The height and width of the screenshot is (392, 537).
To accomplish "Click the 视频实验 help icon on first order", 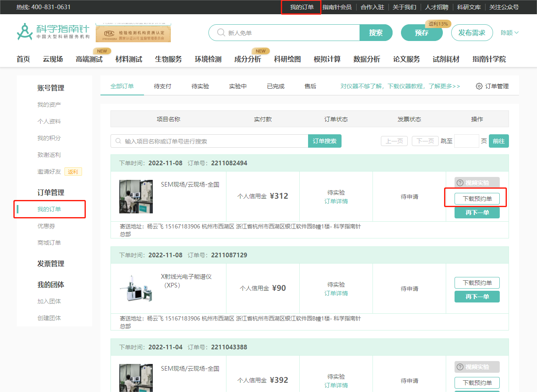I will 460,183.
